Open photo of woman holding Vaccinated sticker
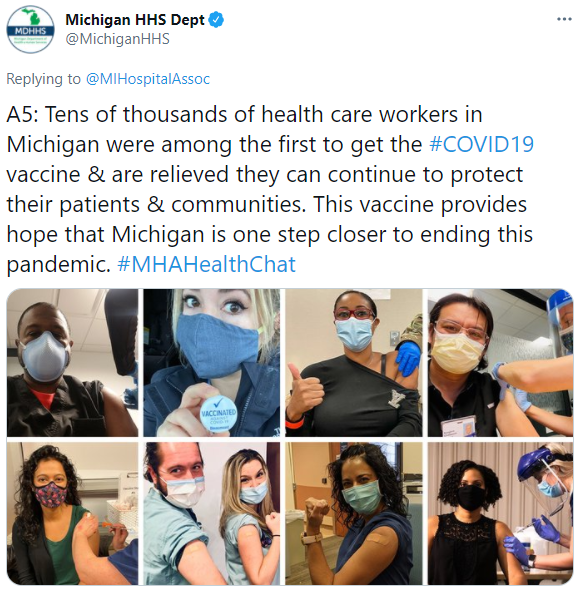The width and height of the screenshot is (584, 595). coord(212,363)
